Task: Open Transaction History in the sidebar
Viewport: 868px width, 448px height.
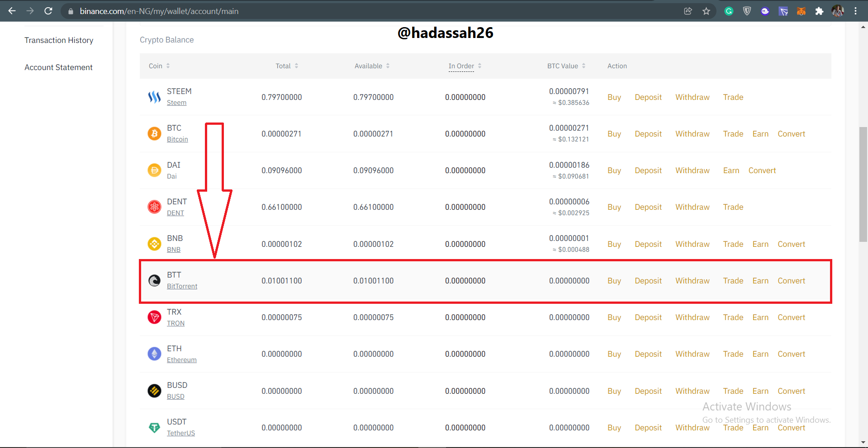Action: 59,40
